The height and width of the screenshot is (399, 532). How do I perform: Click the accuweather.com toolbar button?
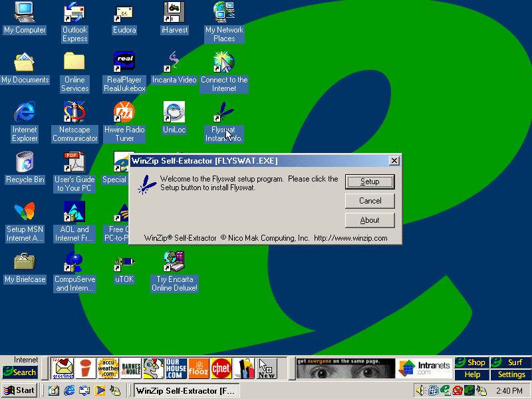[x=108, y=368]
